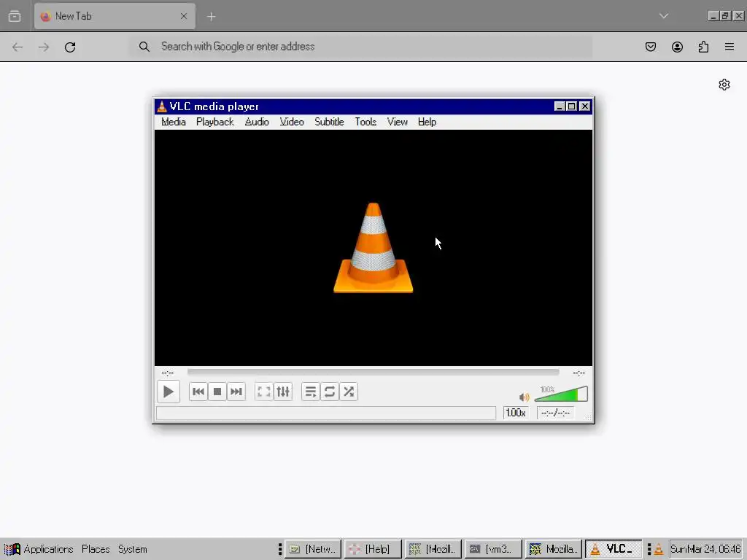Mute audio using the VLC speaker icon
Viewport: 747px width, 560px height.
pyautogui.click(x=524, y=397)
